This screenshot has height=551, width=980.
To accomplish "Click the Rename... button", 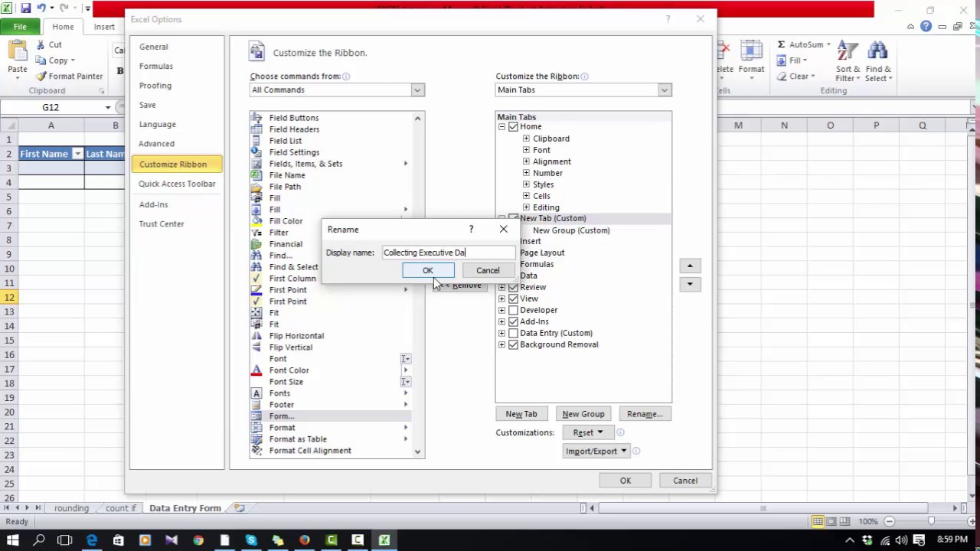I will (645, 414).
